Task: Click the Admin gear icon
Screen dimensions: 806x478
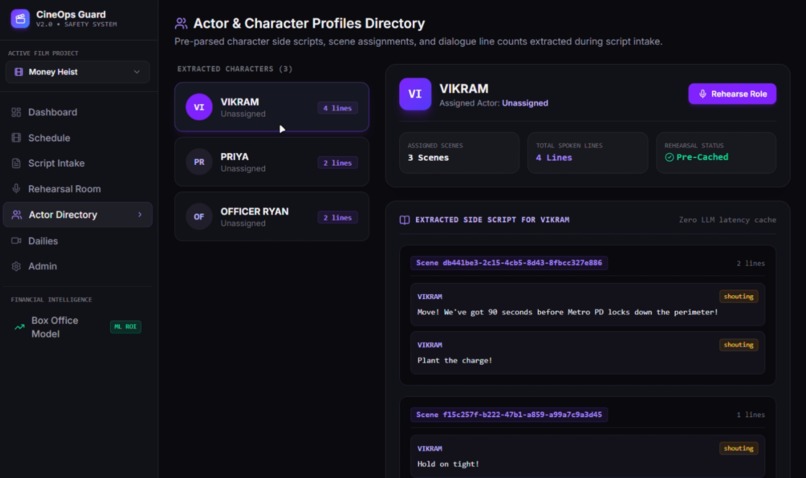Action: point(16,266)
